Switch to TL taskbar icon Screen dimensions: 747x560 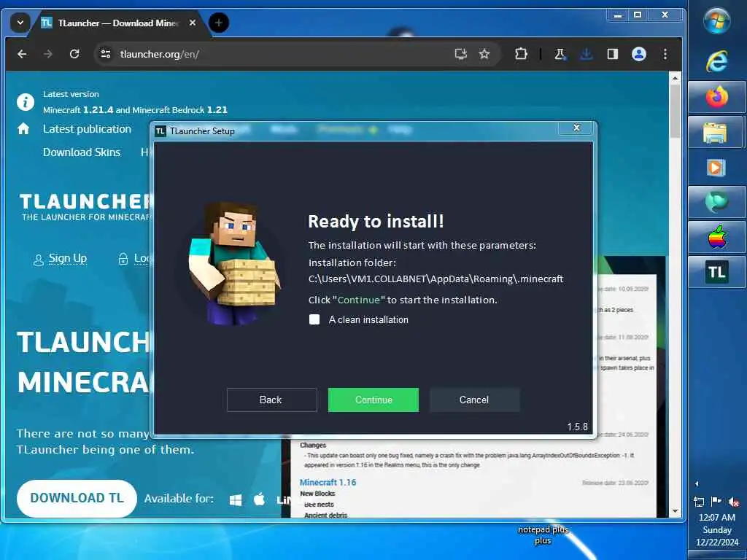[x=716, y=272]
